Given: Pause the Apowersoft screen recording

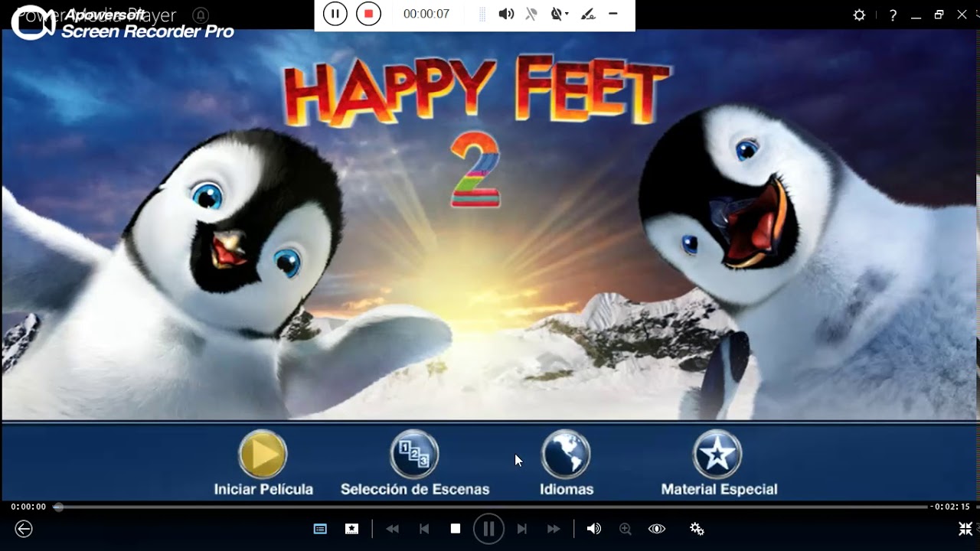Looking at the screenshot, I should (x=335, y=14).
